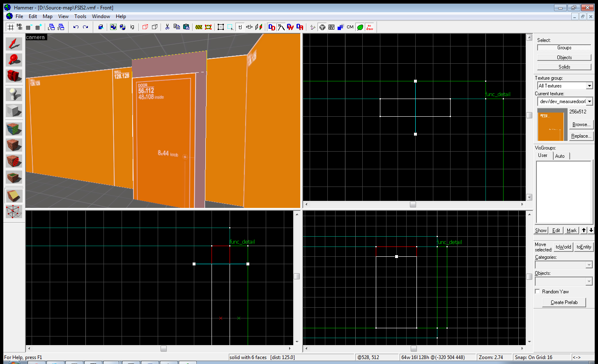Viewport: 598px width, 364px height.
Task: Toggle select-by-handles icon
Action: 221,27
